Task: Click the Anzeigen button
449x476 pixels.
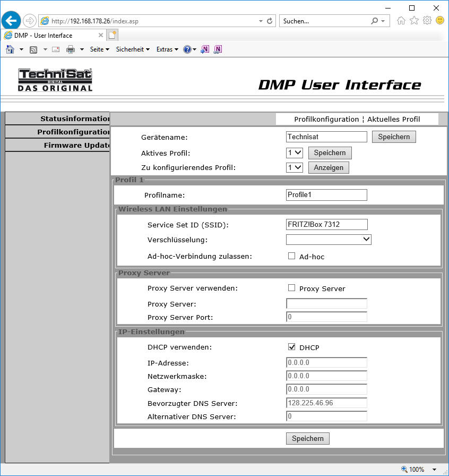Action: pos(329,168)
